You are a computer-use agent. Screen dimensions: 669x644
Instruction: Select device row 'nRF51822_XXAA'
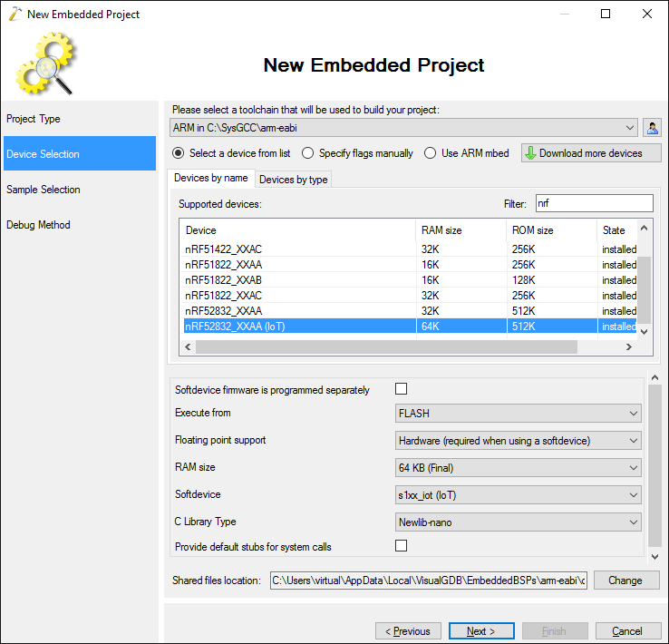click(x=410, y=265)
